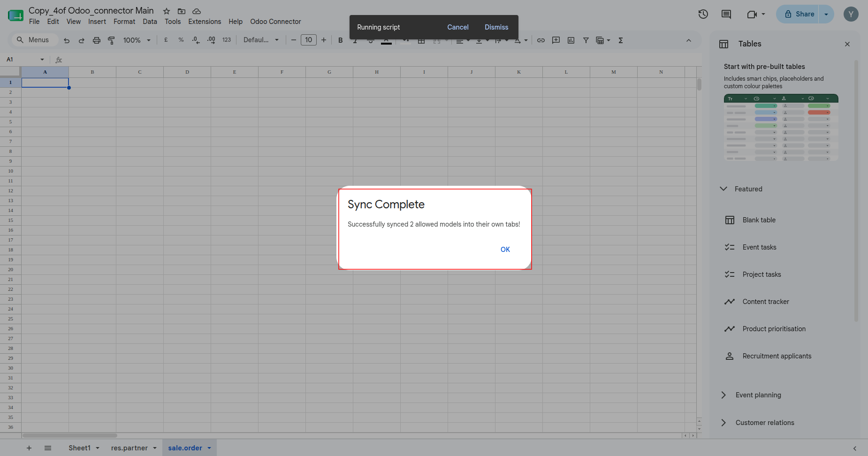Toggle the side panel arrow at bottom right
Image resolution: width=868 pixels, height=456 pixels.
[854, 448]
